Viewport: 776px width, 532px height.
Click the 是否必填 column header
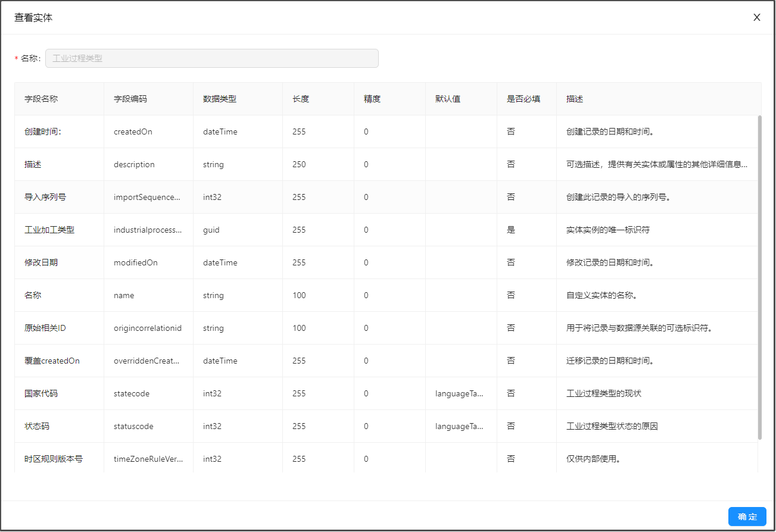523,99
